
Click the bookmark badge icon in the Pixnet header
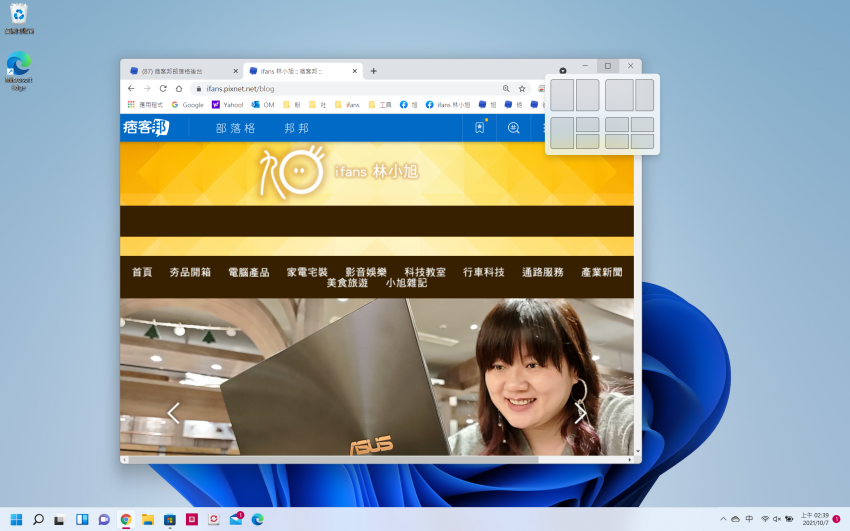(480, 128)
